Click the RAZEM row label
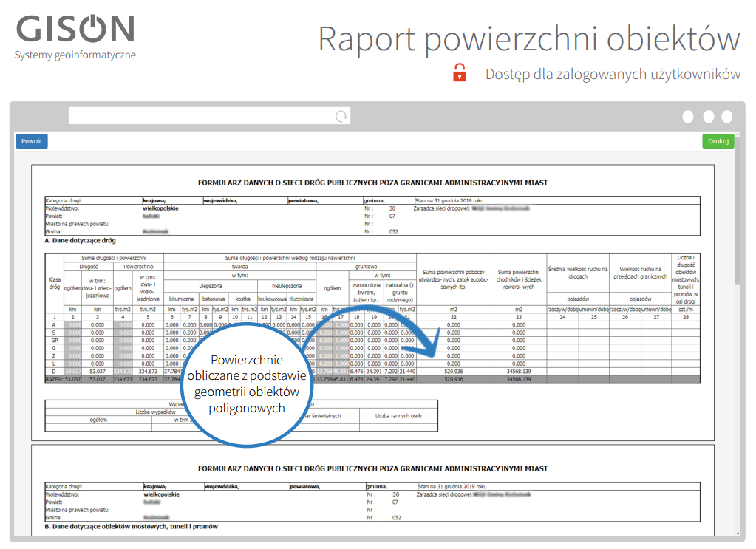 [x=54, y=379]
